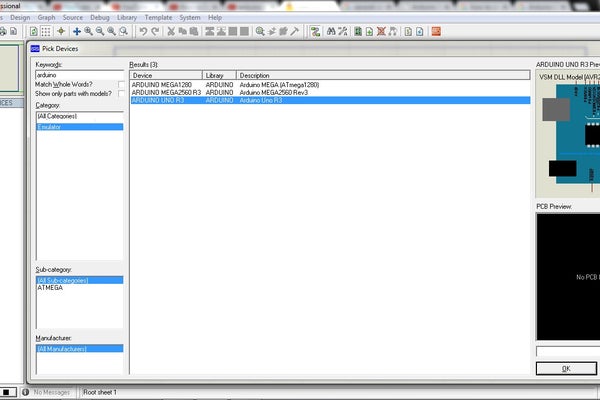Sort results by Description column header

pos(383,75)
